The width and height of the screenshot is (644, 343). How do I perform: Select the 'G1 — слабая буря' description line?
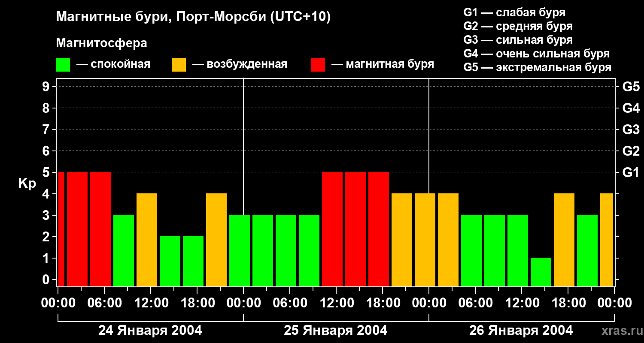(514, 12)
